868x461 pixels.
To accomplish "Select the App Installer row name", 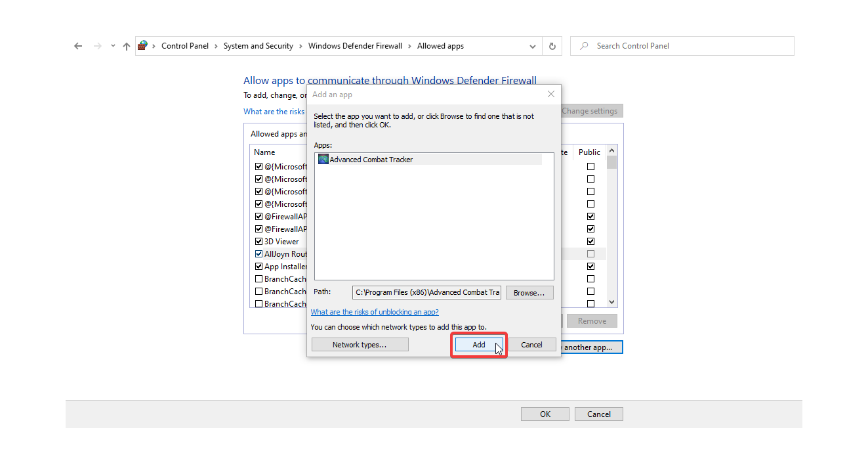I will click(x=285, y=267).
